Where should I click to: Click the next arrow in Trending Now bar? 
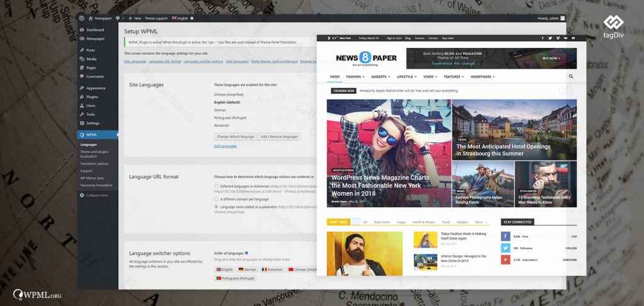[x=570, y=91]
